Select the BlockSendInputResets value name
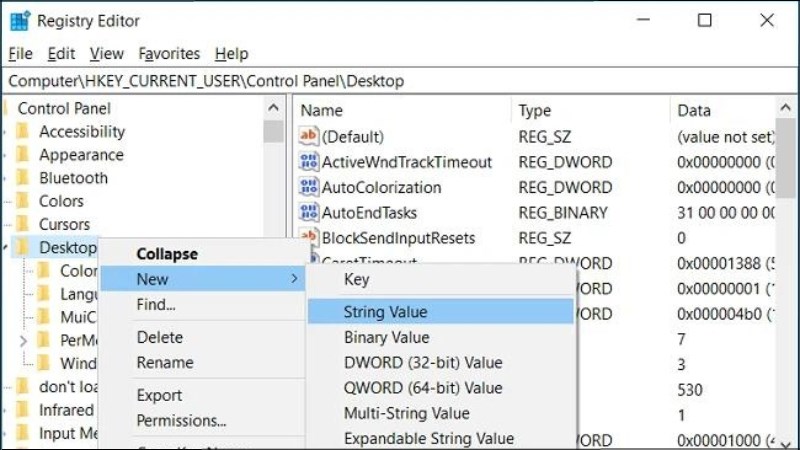This screenshot has height=450, width=800. (x=398, y=238)
